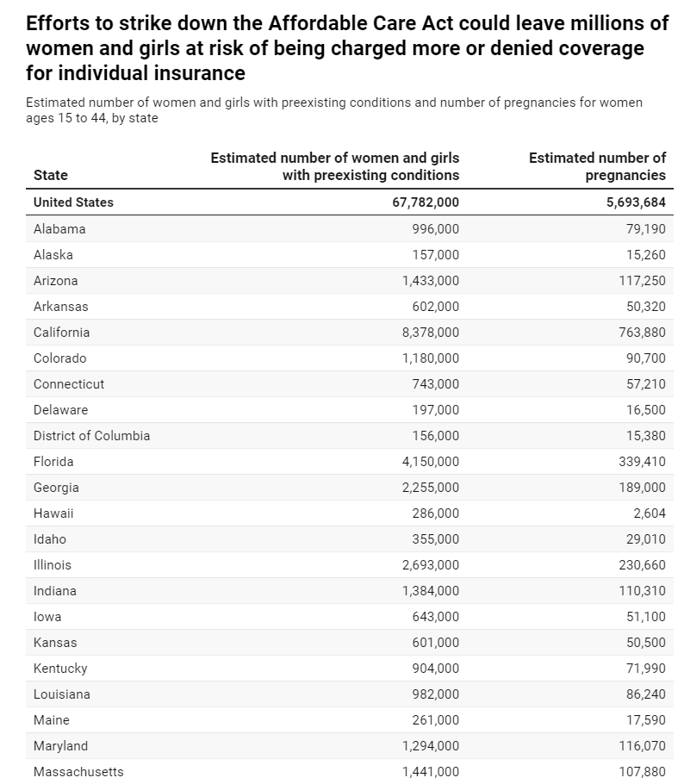Click Alaska's 157,000 value
This screenshot has width=678, height=784.
tap(436, 255)
